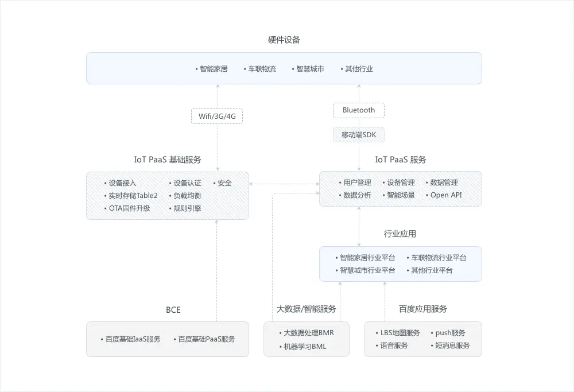Click the 大数据/智能服务 heading

coord(306,309)
